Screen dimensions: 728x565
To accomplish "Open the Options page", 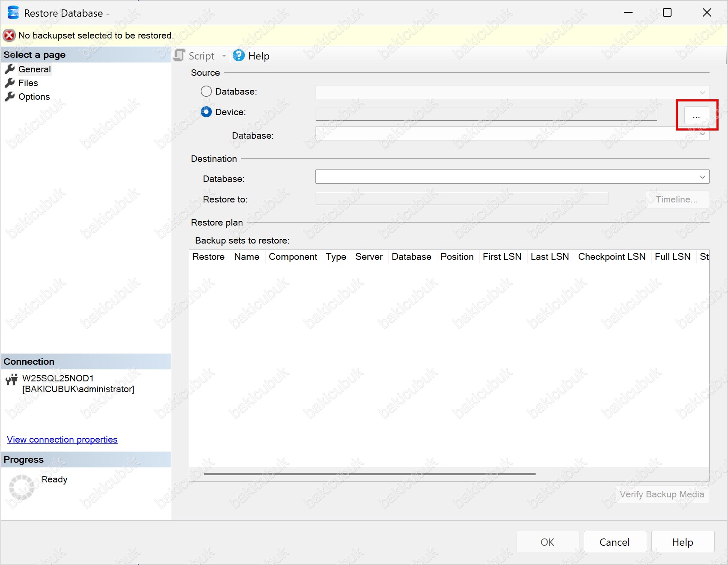I will point(34,97).
